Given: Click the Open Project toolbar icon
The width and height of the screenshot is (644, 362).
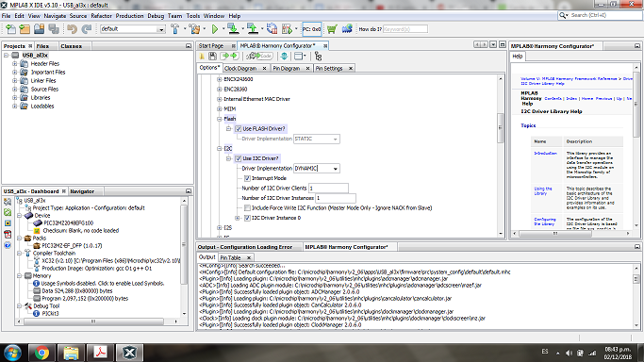Looking at the screenshot, I should pos(39,28).
